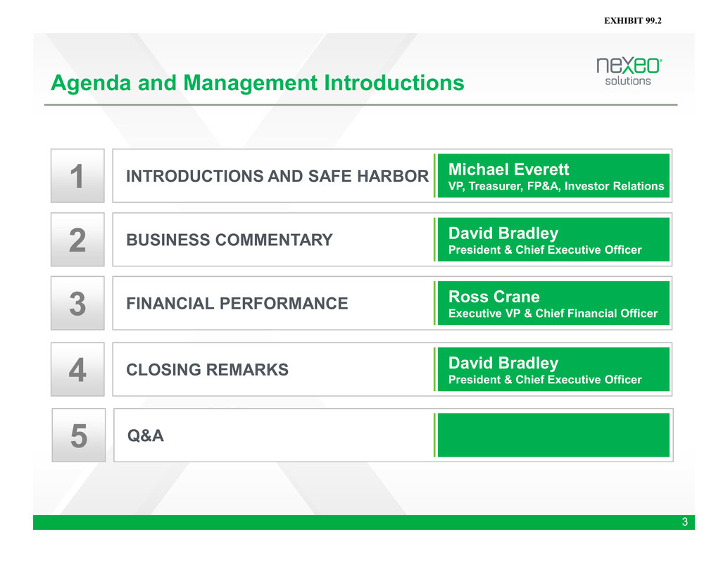This screenshot has width=728, height=563.
Task: Click the number 1 tile
Action: click(77, 175)
